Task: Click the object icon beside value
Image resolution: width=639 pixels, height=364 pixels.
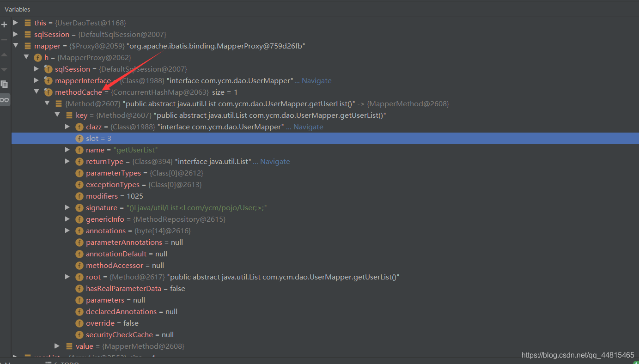Action: pyautogui.click(x=69, y=346)
